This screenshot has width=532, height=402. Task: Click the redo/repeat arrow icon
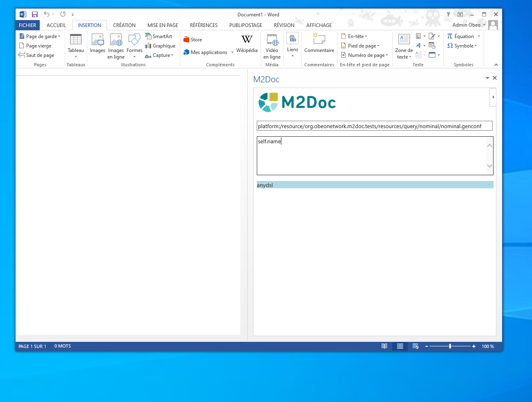[x=63, y=14]
